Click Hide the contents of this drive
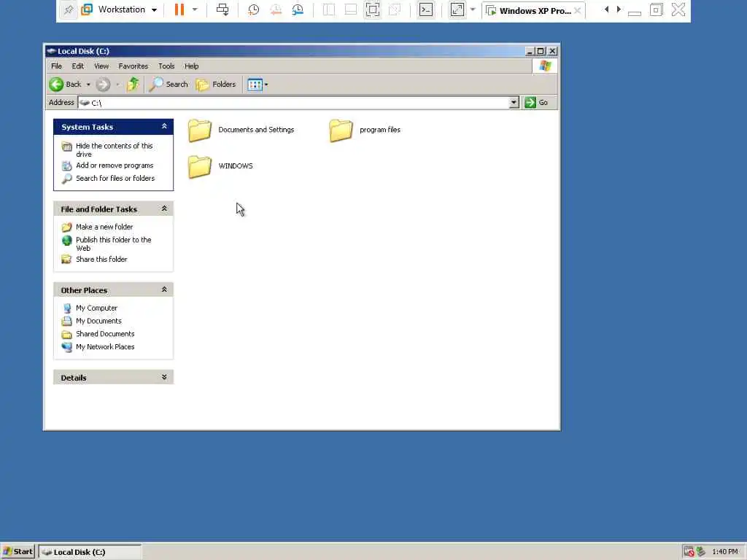This screenshot has height=560, width=747. 115,149
